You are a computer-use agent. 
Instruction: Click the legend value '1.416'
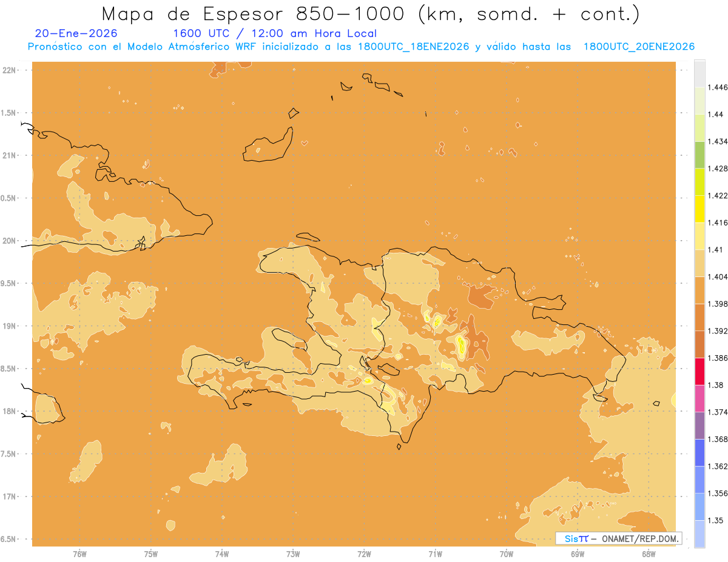pyautogui.click(x=718, y=222)
